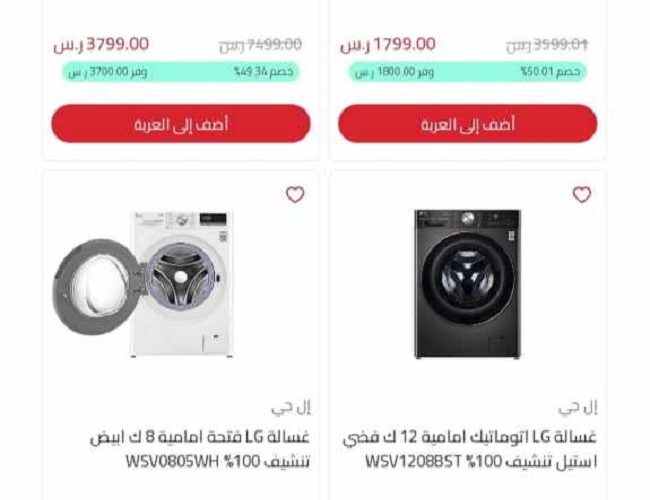Open the LG WSV1208BST washer title link

point(470,449)
